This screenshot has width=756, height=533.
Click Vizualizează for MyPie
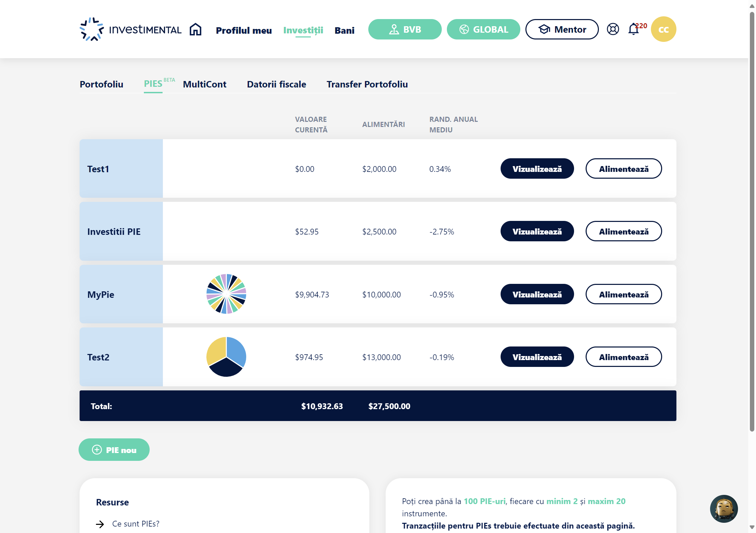coord(537,294)
